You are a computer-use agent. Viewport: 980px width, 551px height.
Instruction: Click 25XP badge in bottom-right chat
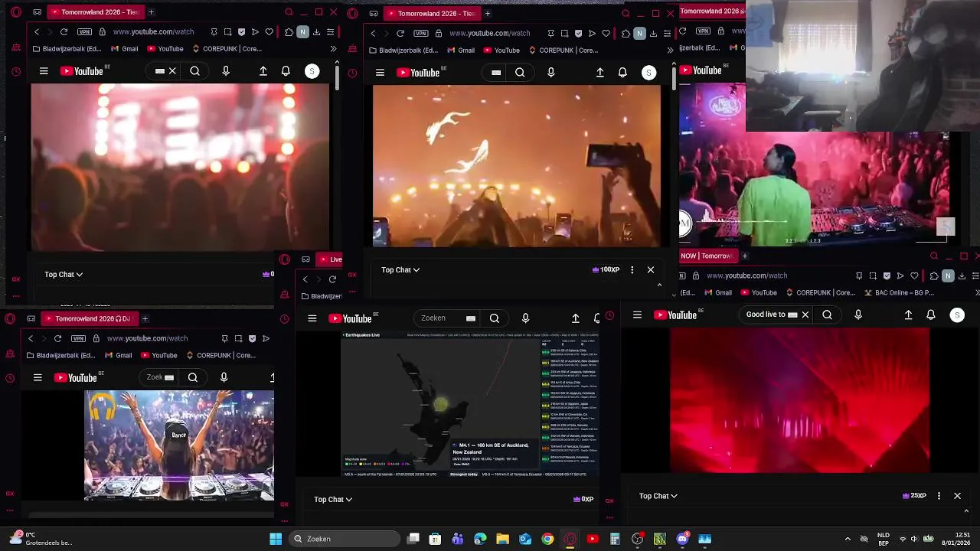914,496
